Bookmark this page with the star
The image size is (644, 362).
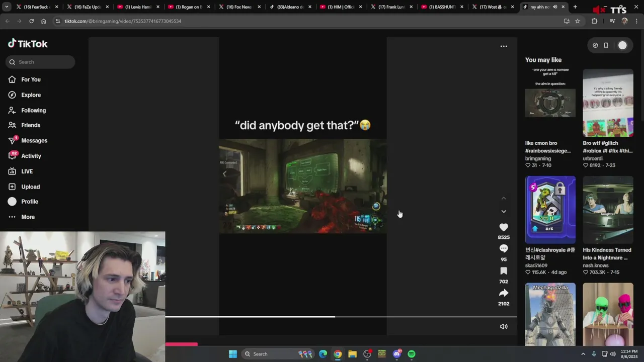pyautogui.click(x=578, y=21)
